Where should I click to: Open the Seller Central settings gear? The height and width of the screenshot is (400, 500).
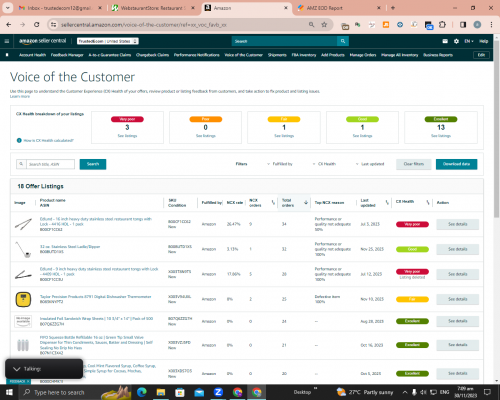[x=456, y=41]
